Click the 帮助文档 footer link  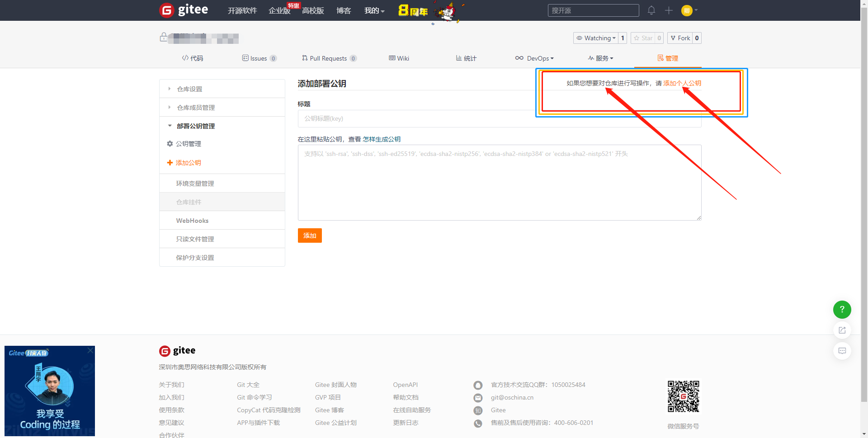[406, 397]
